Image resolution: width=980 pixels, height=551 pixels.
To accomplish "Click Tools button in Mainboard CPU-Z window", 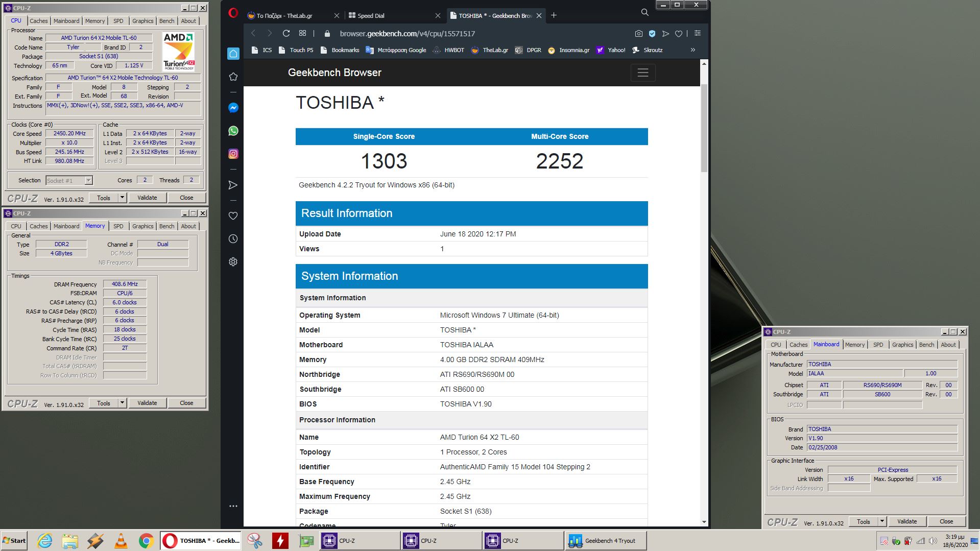I will pos(864,521).
